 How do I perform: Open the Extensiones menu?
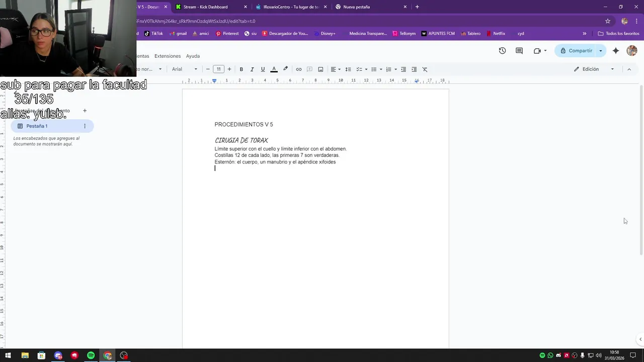click(x=168, y=56)
